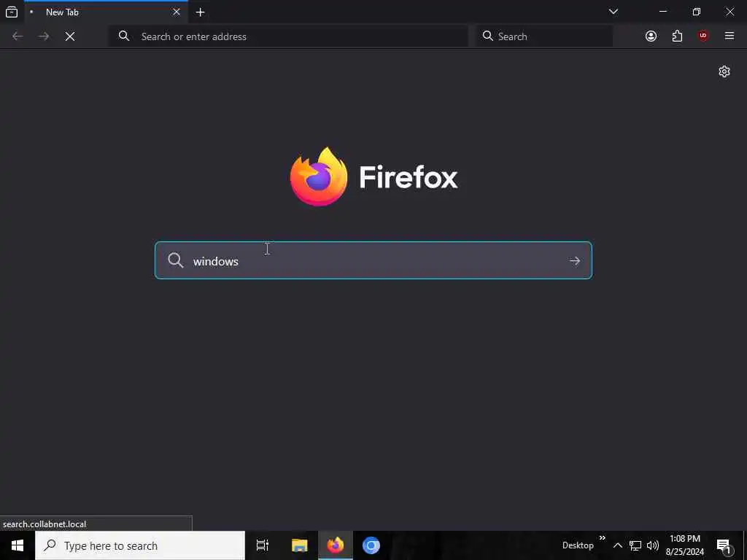Stop loading the page
The image size is (747, 560).
coord(70,36)
